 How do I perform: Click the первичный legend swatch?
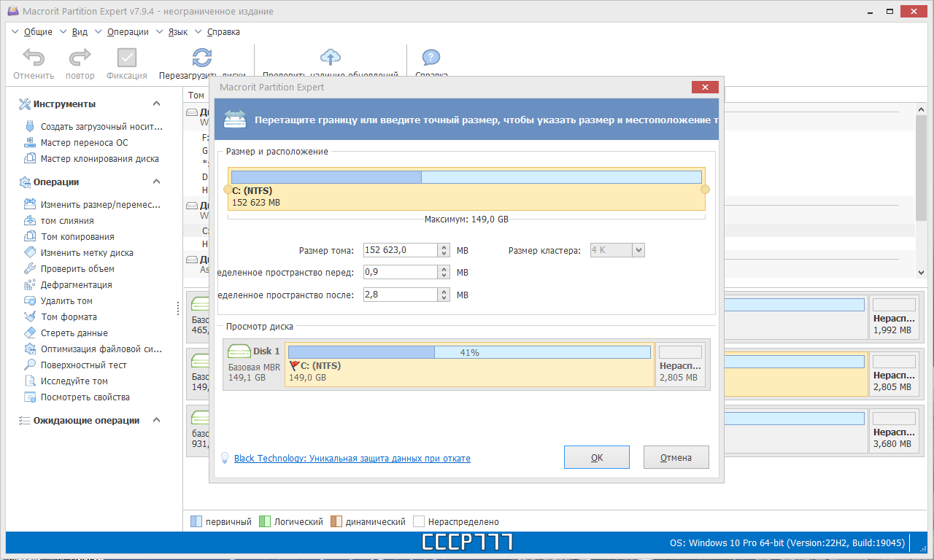[x=196, y=522]
